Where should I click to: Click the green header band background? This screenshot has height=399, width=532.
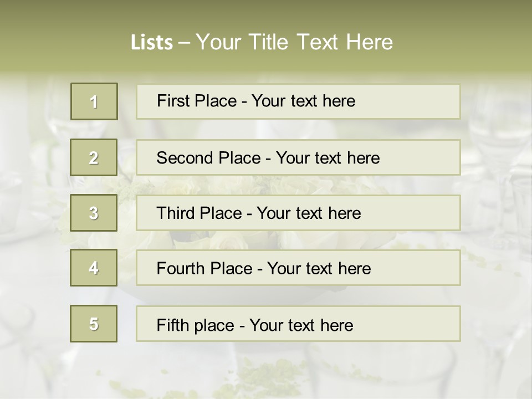click(68, 34)
